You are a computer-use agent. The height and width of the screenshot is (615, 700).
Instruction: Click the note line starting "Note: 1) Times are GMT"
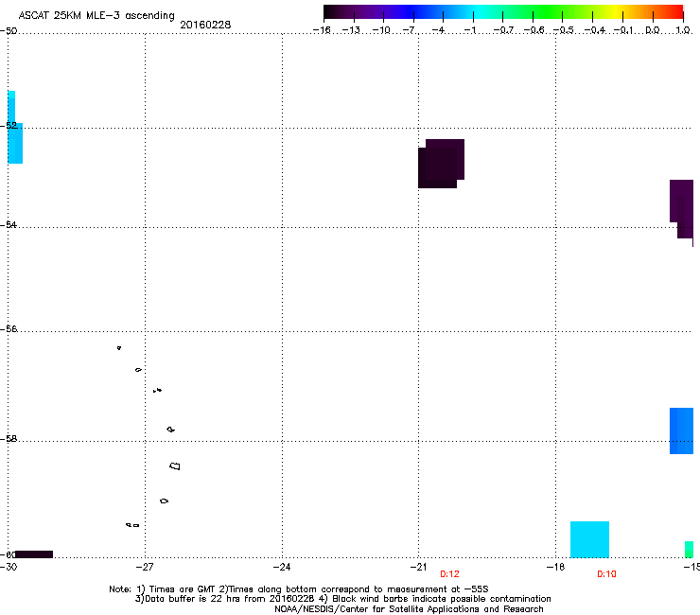(299, 589)
